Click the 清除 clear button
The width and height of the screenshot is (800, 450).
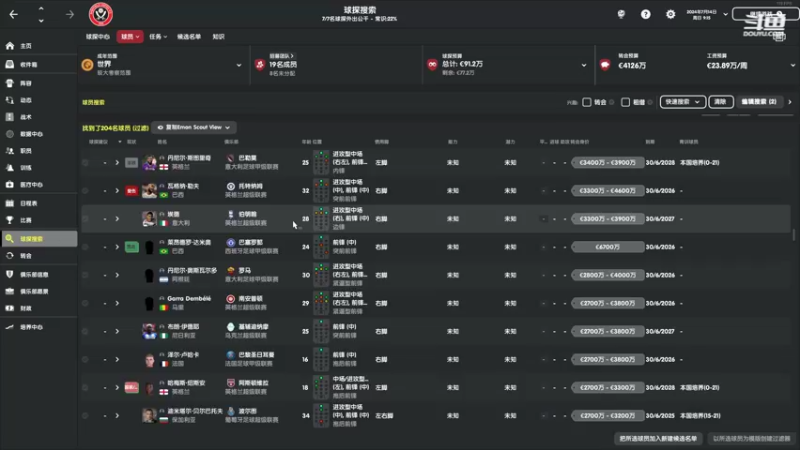(720, 102)
